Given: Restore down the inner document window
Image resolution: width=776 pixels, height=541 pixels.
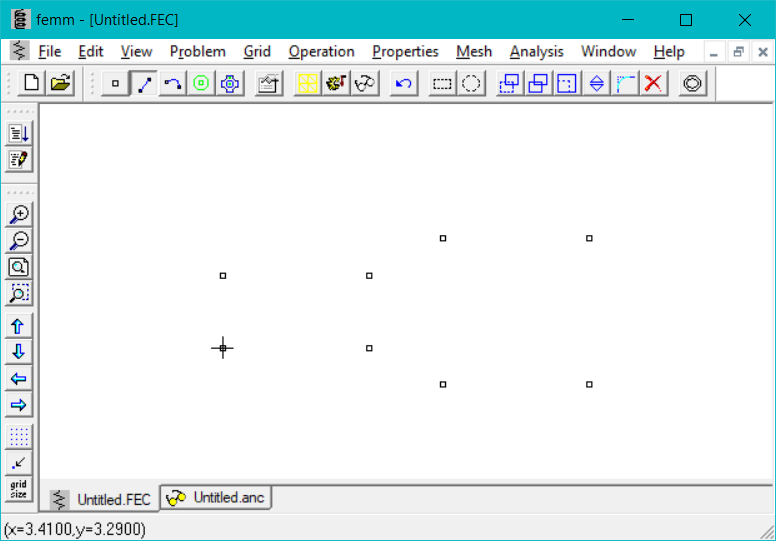Looking at the screenshot, I should pos(738,52).
